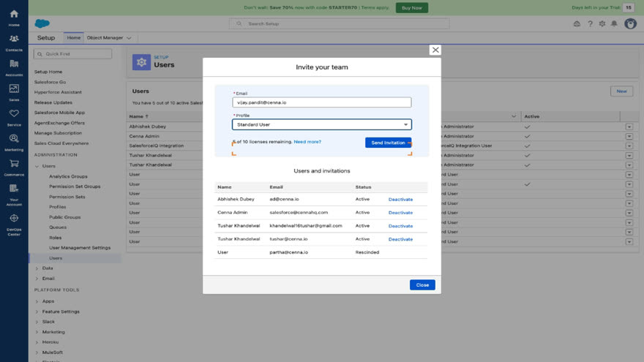This screenshot has width=644, height=362.
Task: Open Accounts in the left navigation bar
Action: [14, 68]
